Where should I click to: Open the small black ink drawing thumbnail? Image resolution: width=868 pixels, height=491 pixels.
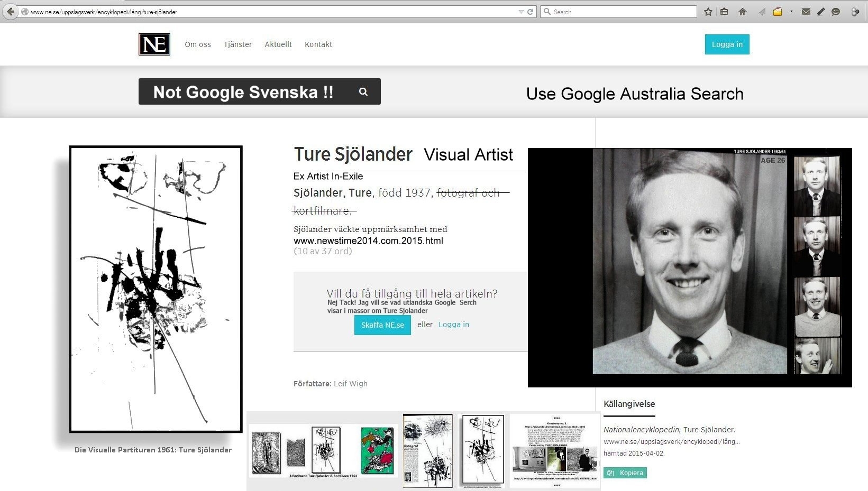click(483, 451)
